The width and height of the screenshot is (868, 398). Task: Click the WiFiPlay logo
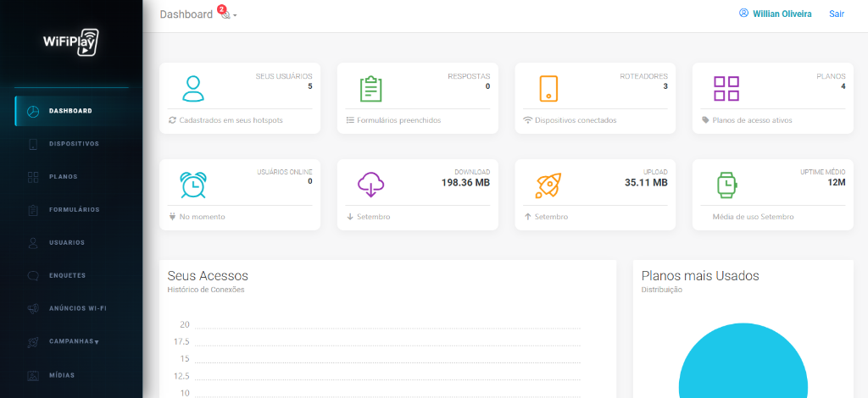[71, 42]
